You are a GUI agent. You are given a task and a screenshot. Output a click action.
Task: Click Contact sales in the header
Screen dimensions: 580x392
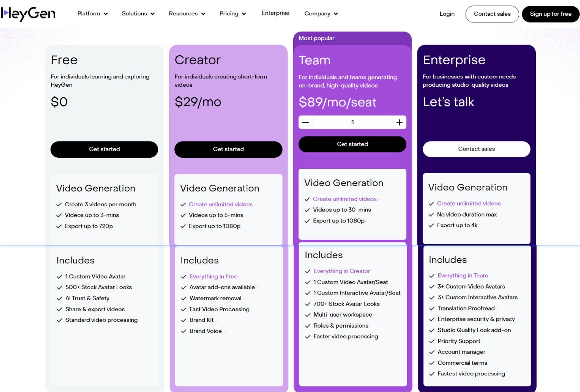point(492,14)
